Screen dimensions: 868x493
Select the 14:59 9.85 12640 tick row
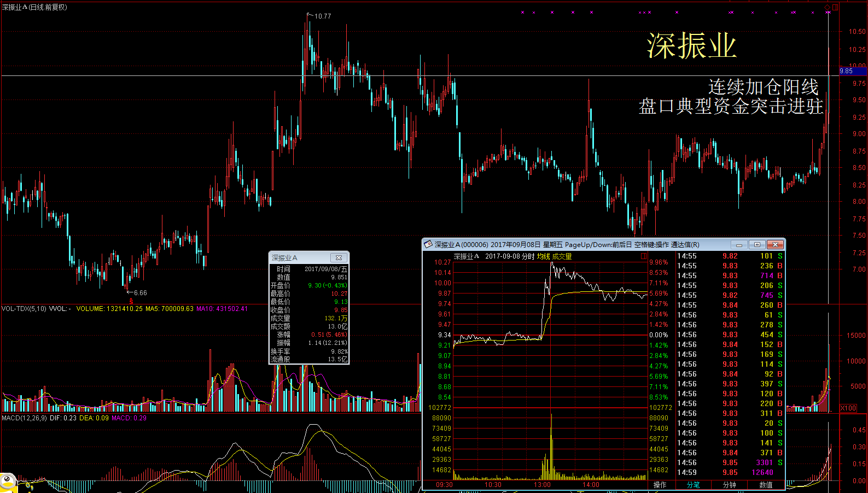(731, 472)
